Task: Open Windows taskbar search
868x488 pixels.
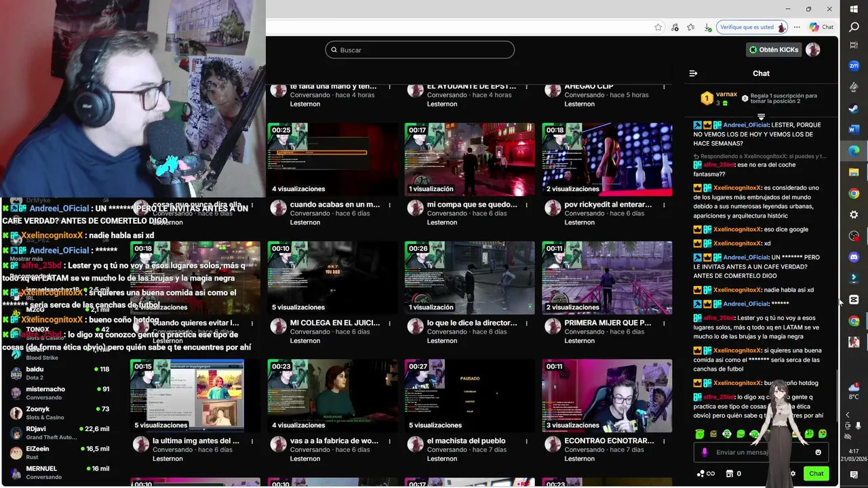Action: (854, 27)
